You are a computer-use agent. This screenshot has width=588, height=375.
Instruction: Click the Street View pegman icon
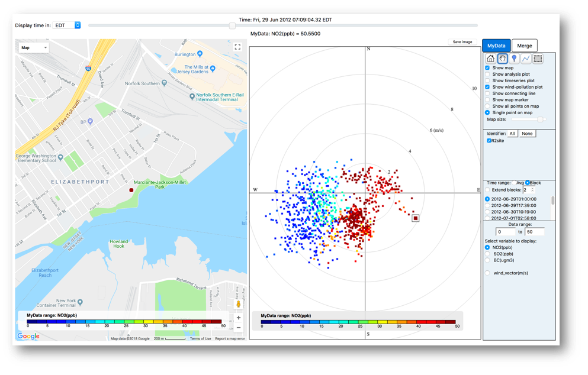(x=239, y=305)
